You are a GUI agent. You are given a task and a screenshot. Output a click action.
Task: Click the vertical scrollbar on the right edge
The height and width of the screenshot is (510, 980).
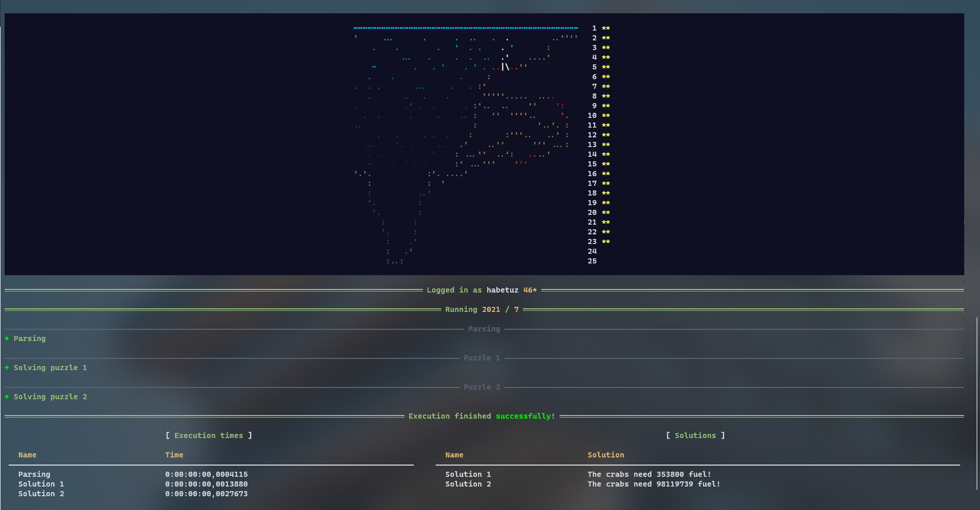(x=977, y=403)
